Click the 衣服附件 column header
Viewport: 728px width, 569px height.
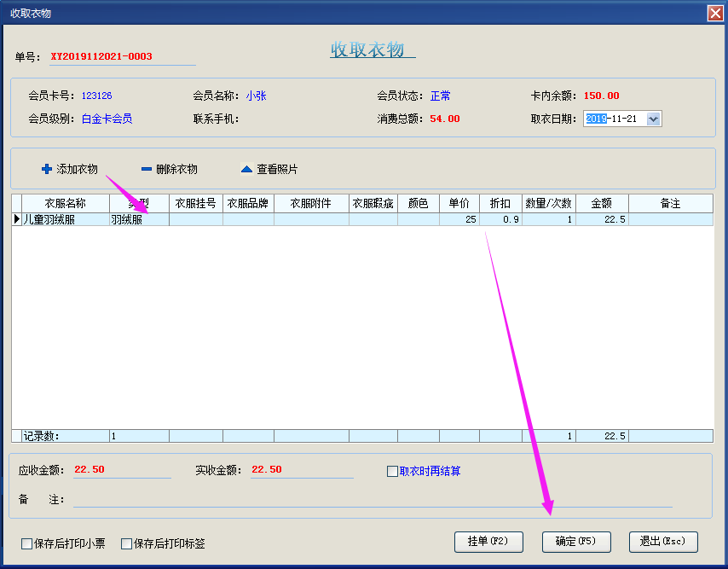(311, 203)
